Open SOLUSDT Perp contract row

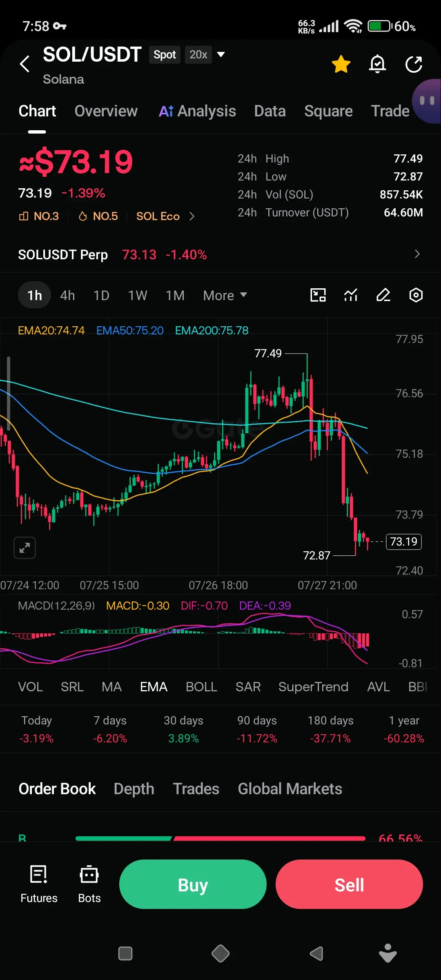[220, 254]
